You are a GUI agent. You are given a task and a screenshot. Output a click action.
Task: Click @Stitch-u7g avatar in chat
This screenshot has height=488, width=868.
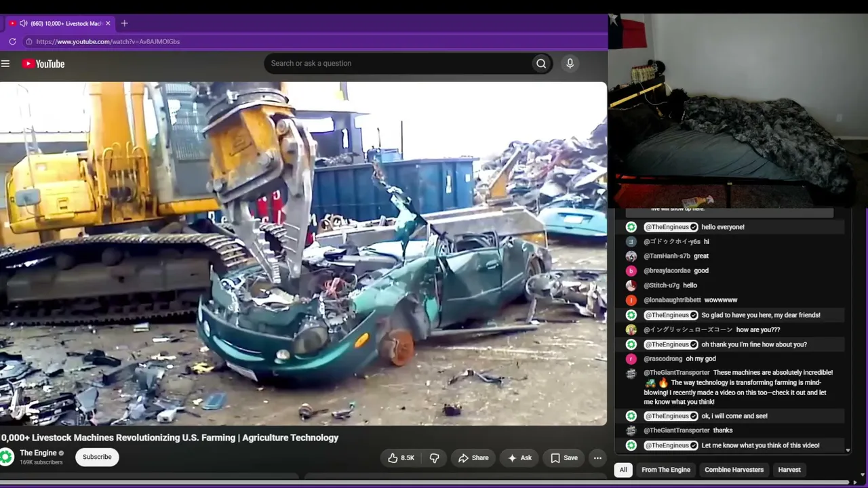coord(631,285)
